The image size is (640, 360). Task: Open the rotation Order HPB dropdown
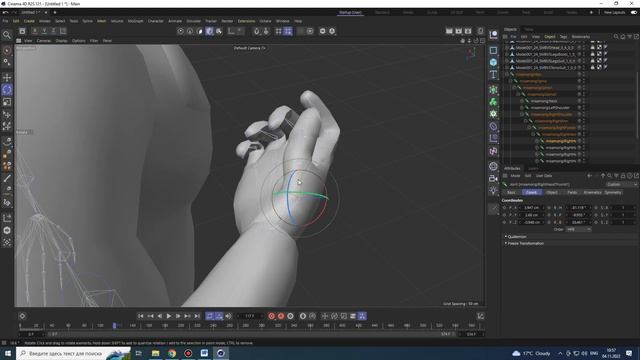[x=578, y=229]
